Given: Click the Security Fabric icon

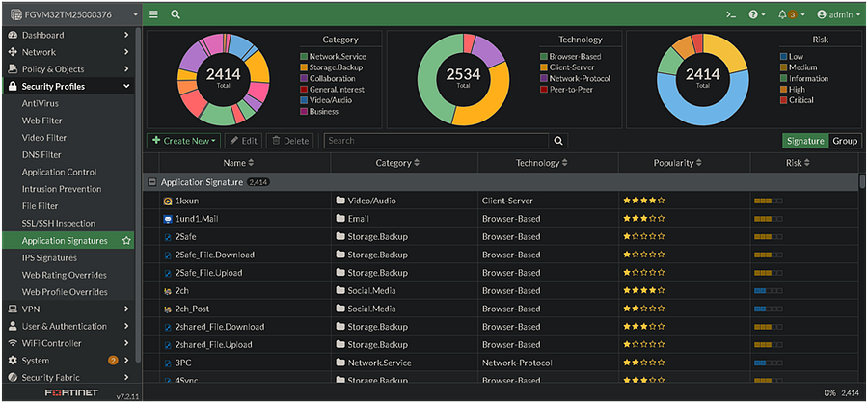Looking at the screenshot, I should pyautogui.click(x=13, y=378).
